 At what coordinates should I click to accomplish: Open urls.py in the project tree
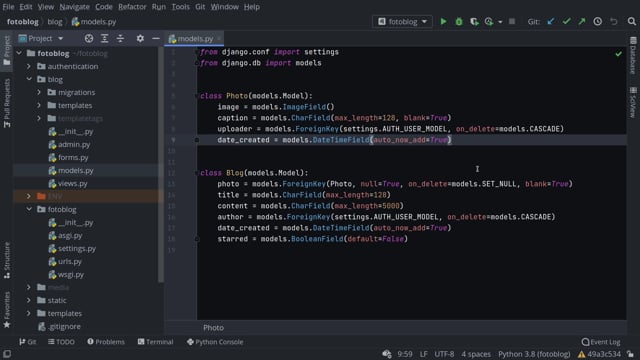pyautogui.click(x=69, y=261)
